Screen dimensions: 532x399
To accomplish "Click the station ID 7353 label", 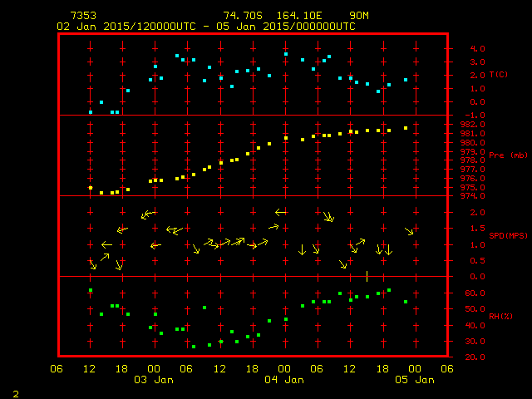I will (x=82, y=16).
